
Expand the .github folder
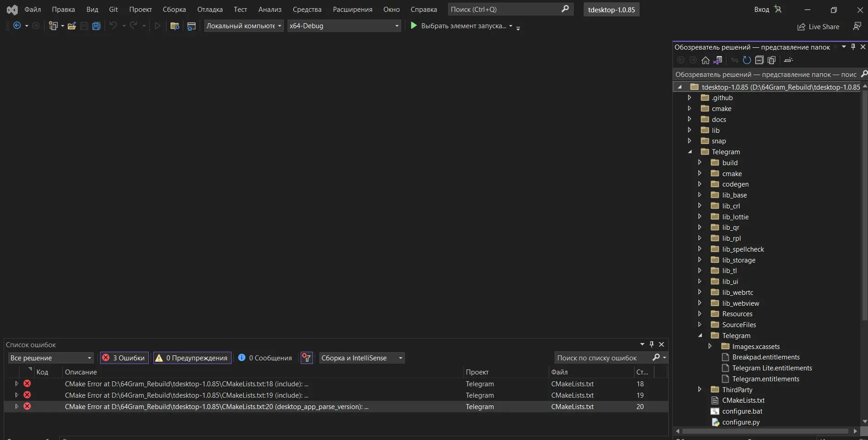tap(689, 97)
